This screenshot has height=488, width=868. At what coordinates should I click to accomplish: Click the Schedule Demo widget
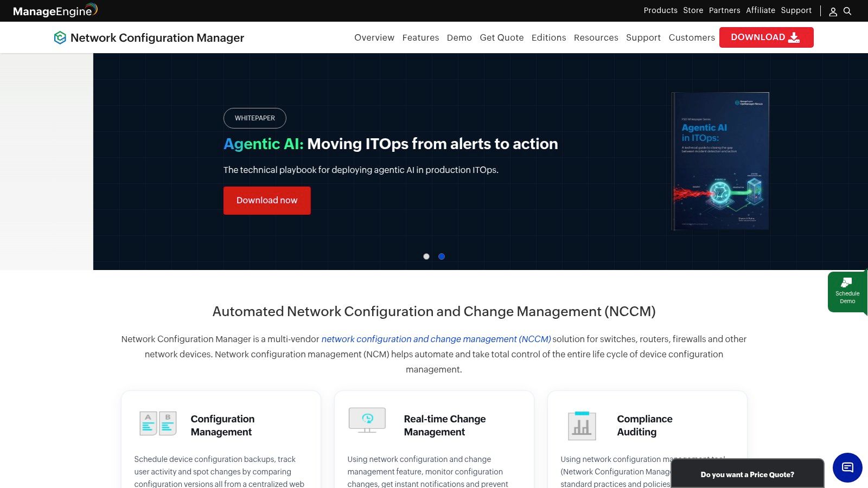[x=847, y=292]
